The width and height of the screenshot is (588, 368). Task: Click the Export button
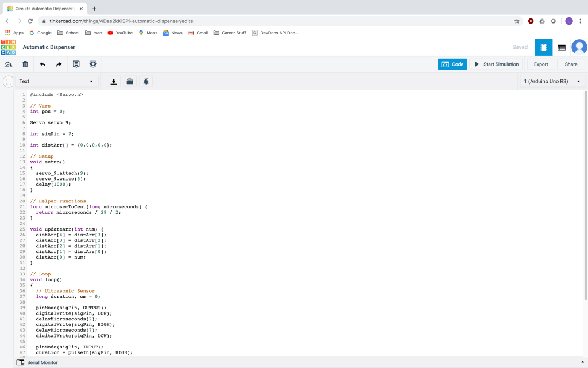pyautogui.click(x=541, y=64)
